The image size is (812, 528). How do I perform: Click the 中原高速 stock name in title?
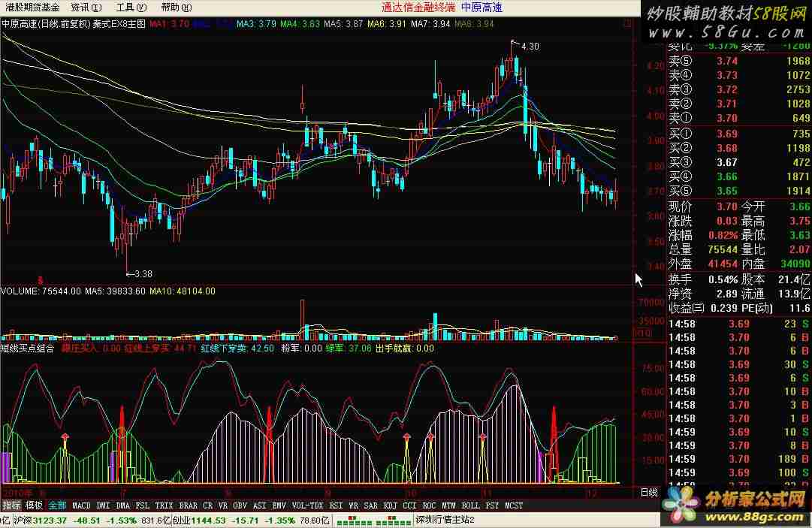(481, 8)
